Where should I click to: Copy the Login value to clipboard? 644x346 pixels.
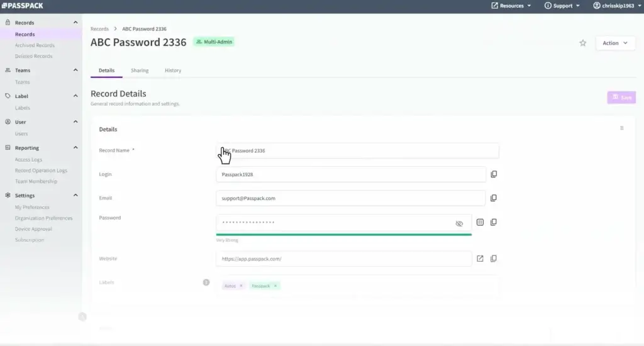coord(494,174)
